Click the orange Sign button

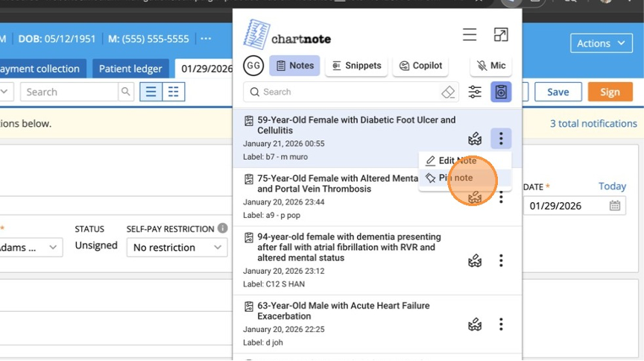pyautogui.click(x=610, y=92)
